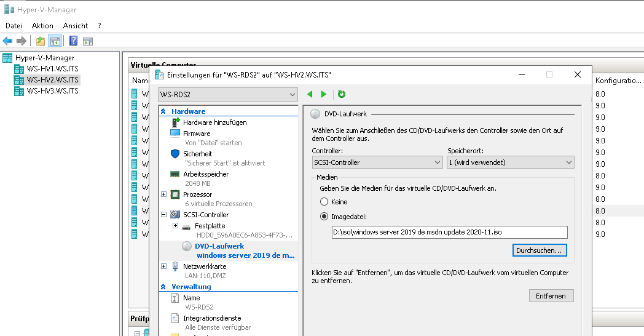Click the highlighted 8.0 configuration row value
Screen dimensions: 644x336
click(x=600, y=210)
